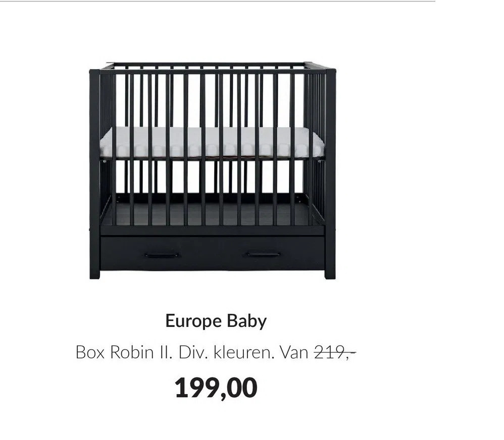The image size is (504, 440).
Task: Click the left drawer handle
Action: pyautogui.click(x=162, y=255)
